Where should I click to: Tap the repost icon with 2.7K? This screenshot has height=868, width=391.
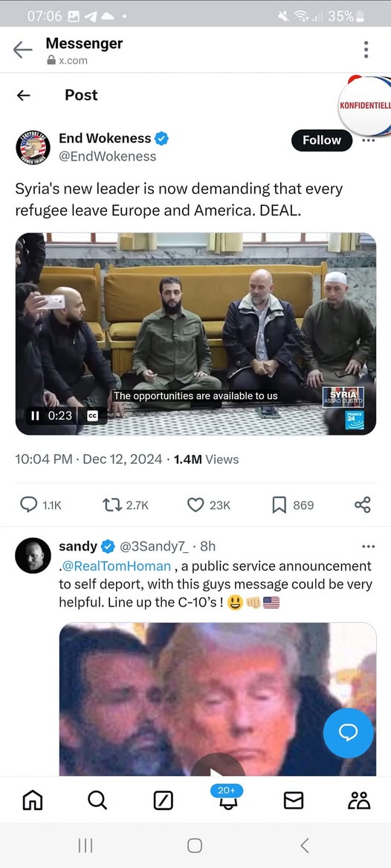[x=112, y=505]
